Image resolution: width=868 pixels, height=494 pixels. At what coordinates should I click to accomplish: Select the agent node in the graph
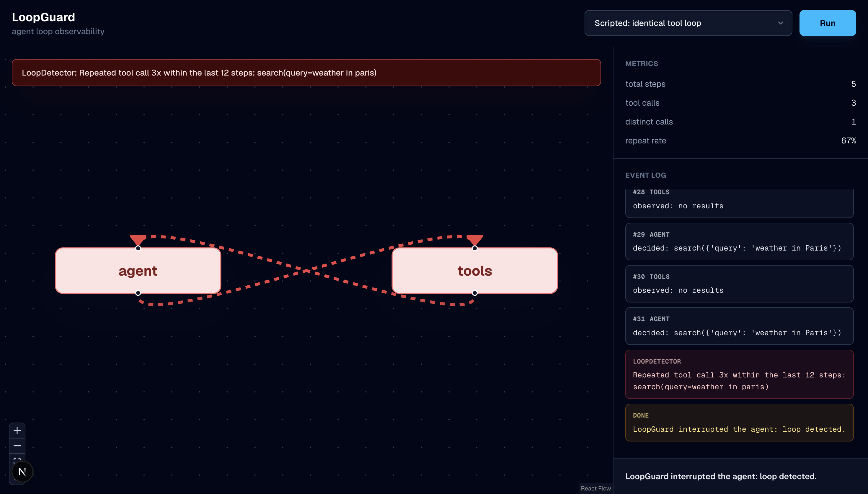(138, 271)
